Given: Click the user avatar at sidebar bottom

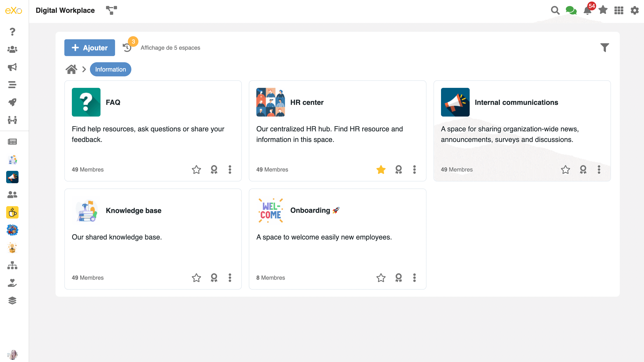Looking at the screenshot, I should pyautogui.click(x=12, y=354).
